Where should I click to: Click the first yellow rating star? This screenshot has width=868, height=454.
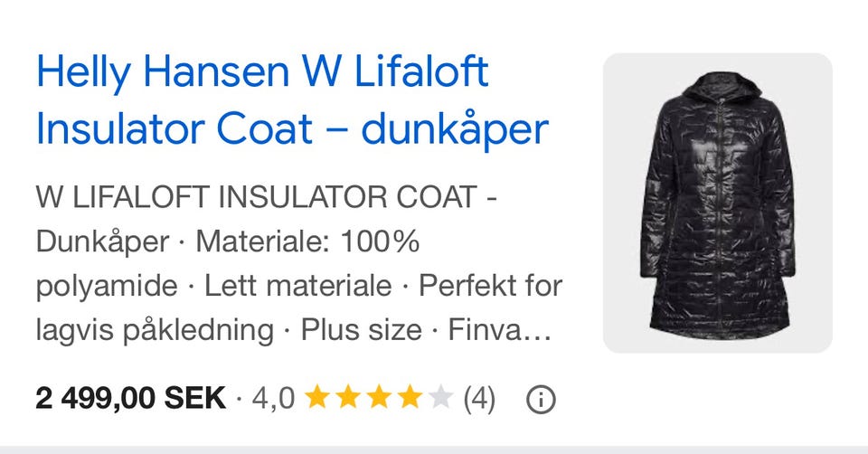[x=317, y=398]
